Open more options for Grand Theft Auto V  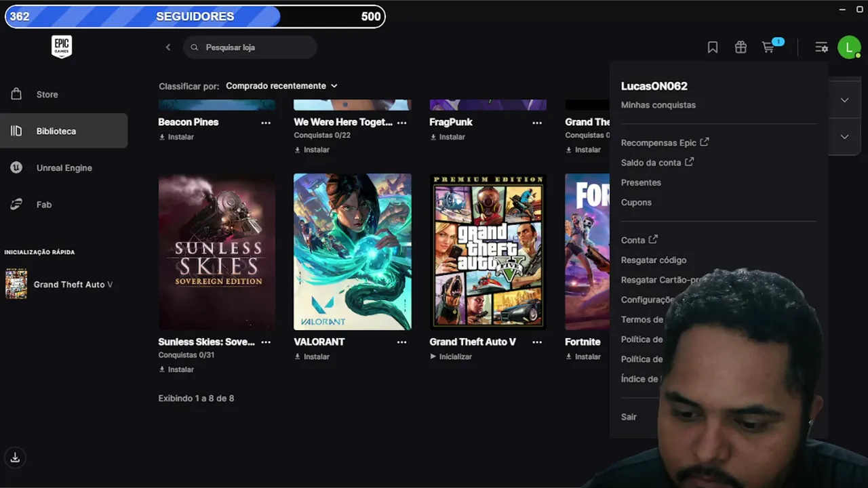click(x=537, y=342)
